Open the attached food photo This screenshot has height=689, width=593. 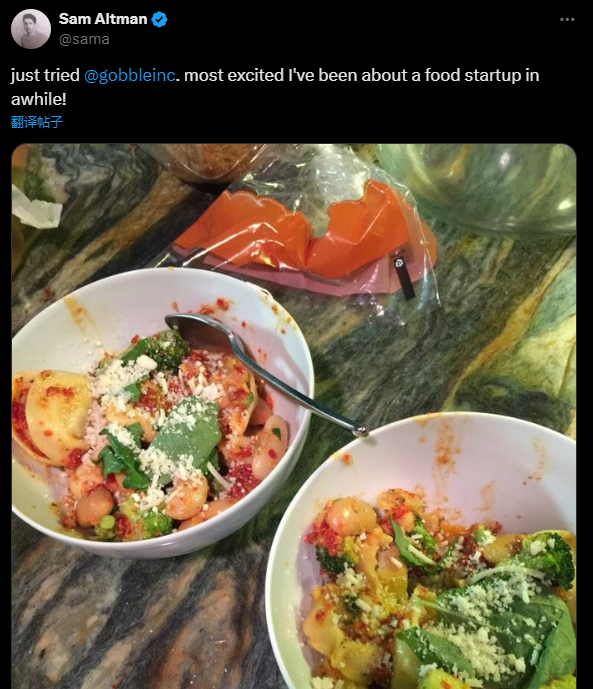pyautogui.click(x=294, y=416)
